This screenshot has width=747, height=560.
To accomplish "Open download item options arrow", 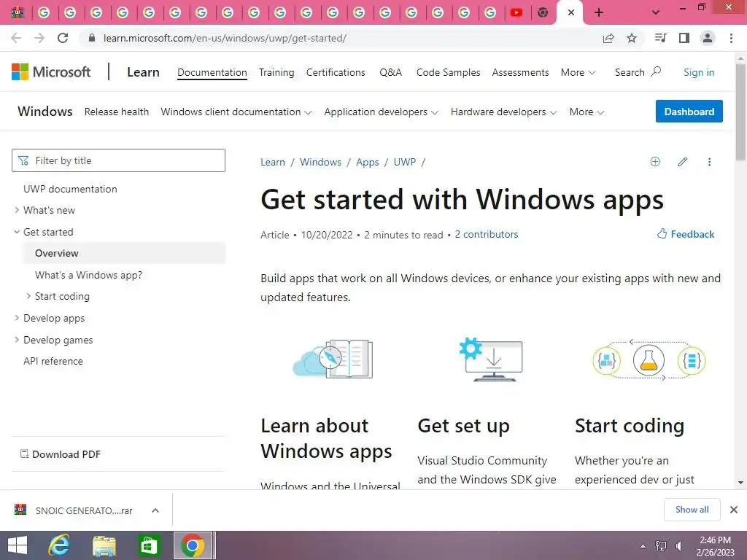I will [155, 510].
